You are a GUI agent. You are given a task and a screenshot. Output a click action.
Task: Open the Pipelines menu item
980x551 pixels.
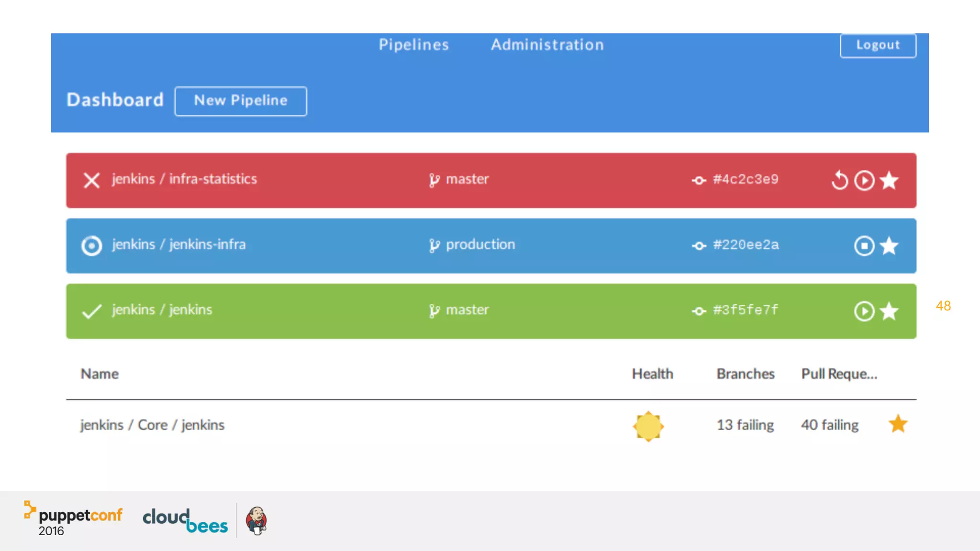click(414, 44)
